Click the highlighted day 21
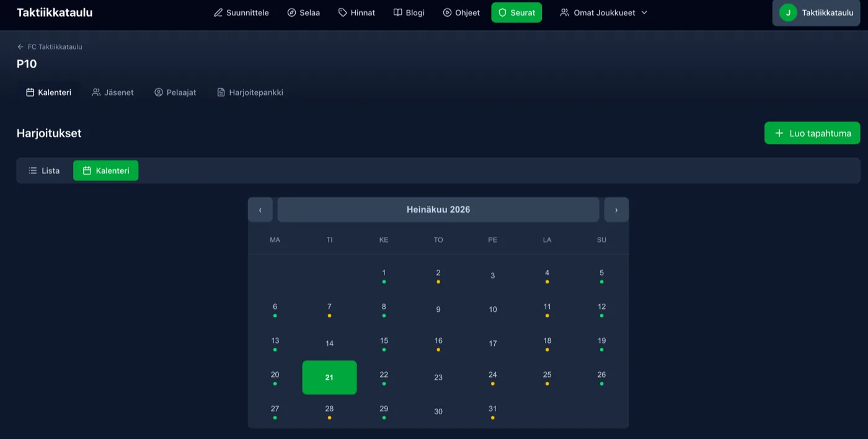Viewport: 868px width, 439px height. tap(329, 378)
